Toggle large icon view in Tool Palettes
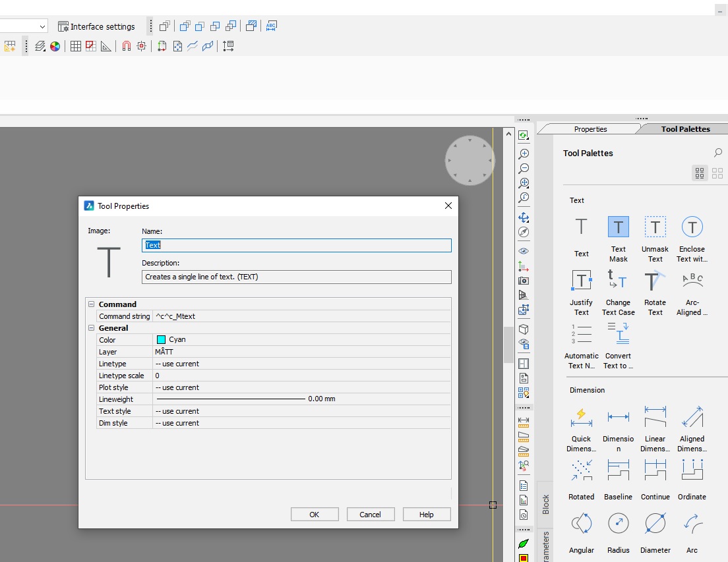Screen dimensions: 728x562 click(x=717, y=173)
